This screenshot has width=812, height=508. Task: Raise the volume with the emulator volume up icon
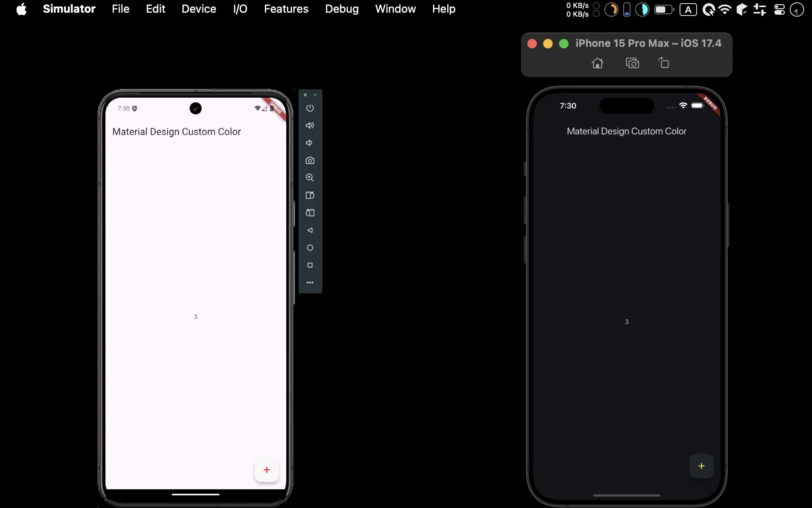(x=310, y=125)
